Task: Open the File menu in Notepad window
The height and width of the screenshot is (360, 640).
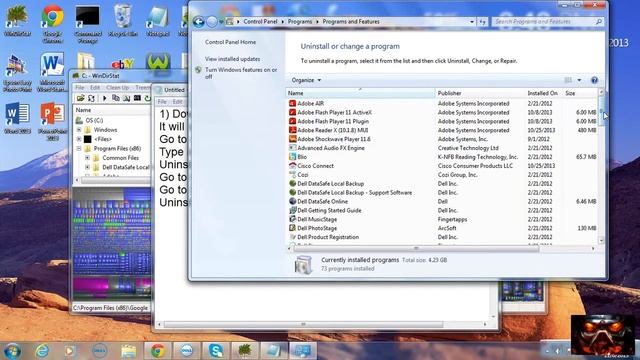Action: point(162,102)
